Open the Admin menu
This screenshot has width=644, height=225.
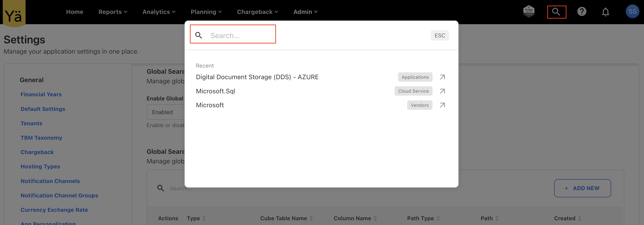305,11
